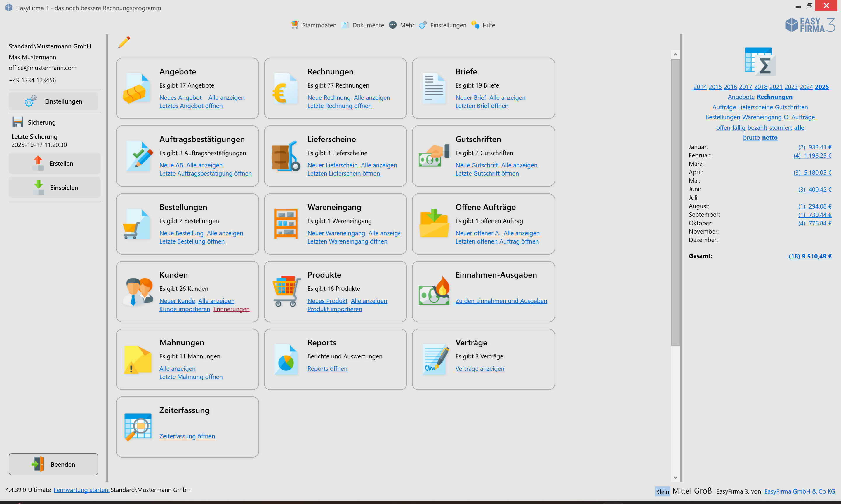Screen dimensions: 841x504
Task: Click the Lieferscheine hand truck icon
Action: (285, 156)
